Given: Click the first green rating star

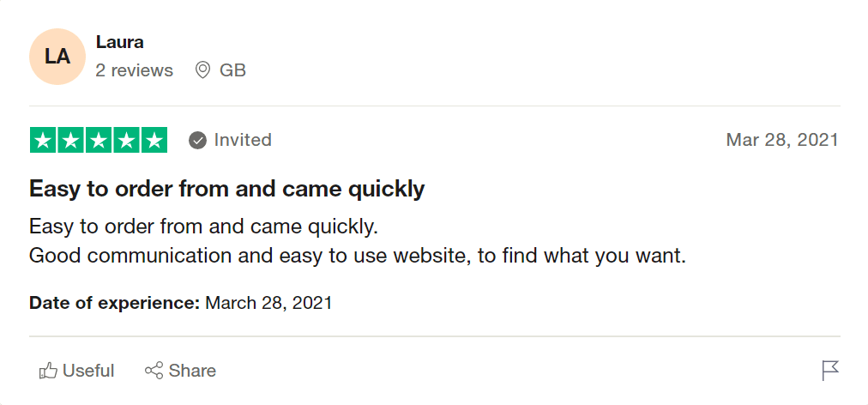Looking at the screenshot, I should tap(44, 140).
